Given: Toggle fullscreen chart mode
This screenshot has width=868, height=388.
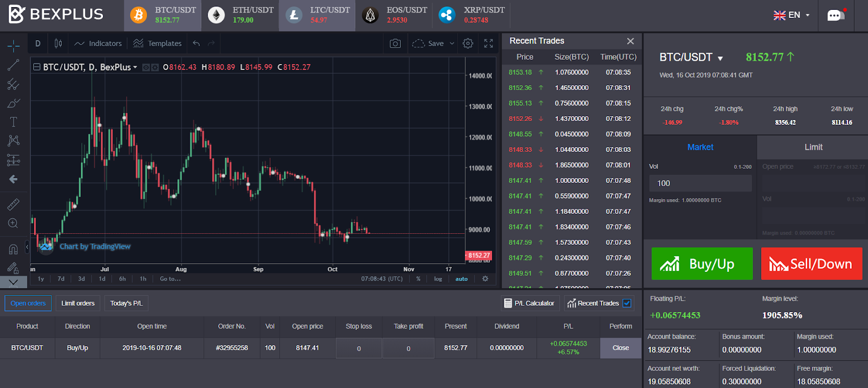Looking at the screenshot, I should 489,43.
